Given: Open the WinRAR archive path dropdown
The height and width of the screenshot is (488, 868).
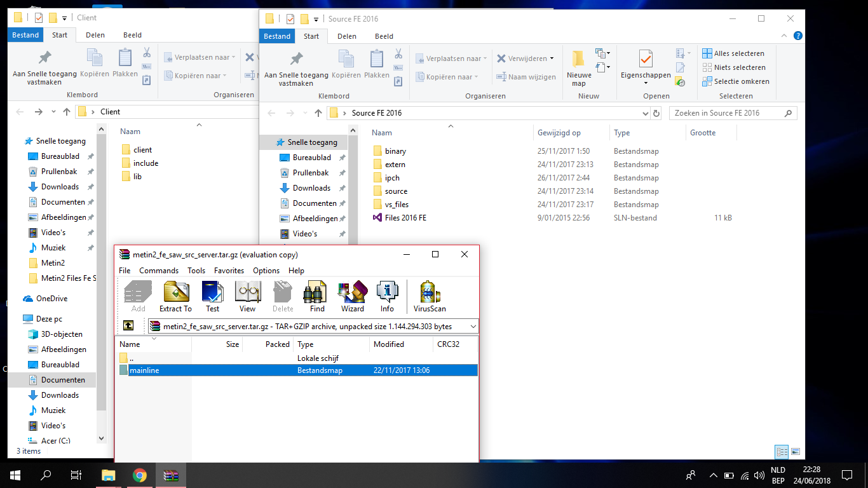Looking at the screenshot, I should point(473,327).
